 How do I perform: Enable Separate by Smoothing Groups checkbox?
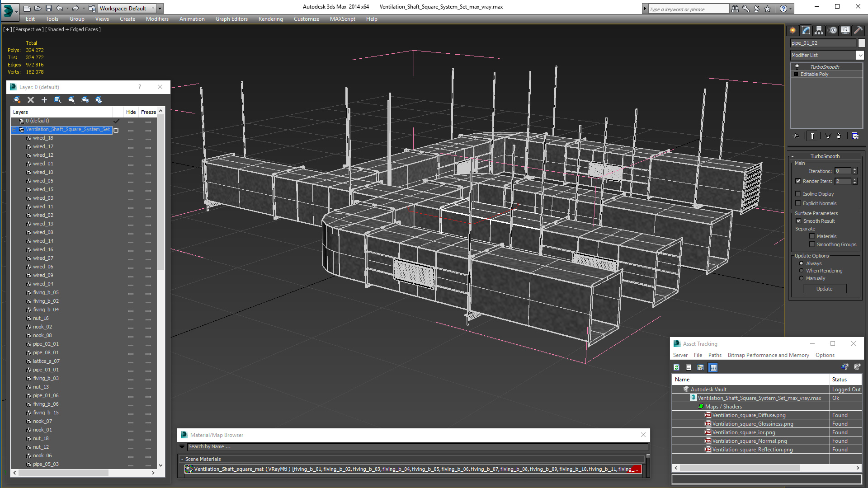pyautogui.click(x=812, y=244)
